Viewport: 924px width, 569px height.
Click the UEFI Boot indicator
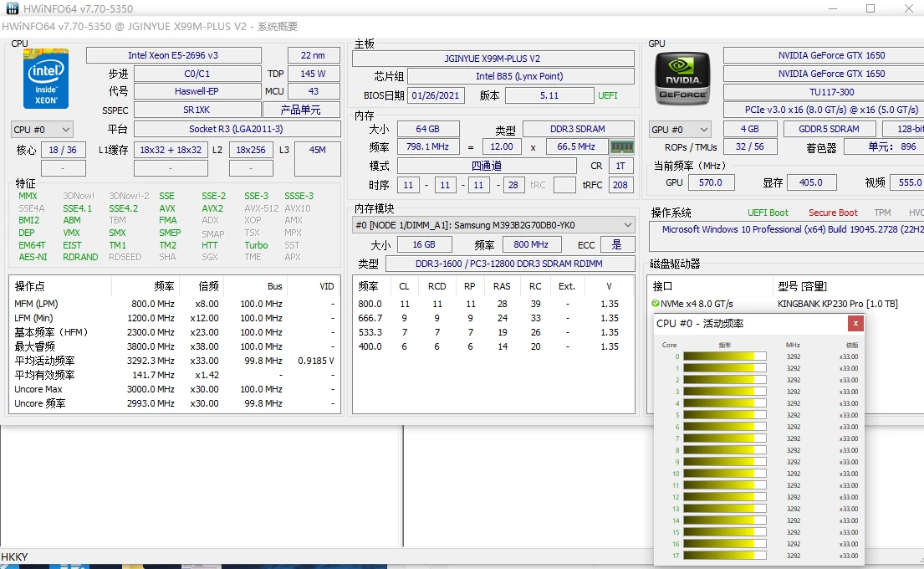click(768, 213)
